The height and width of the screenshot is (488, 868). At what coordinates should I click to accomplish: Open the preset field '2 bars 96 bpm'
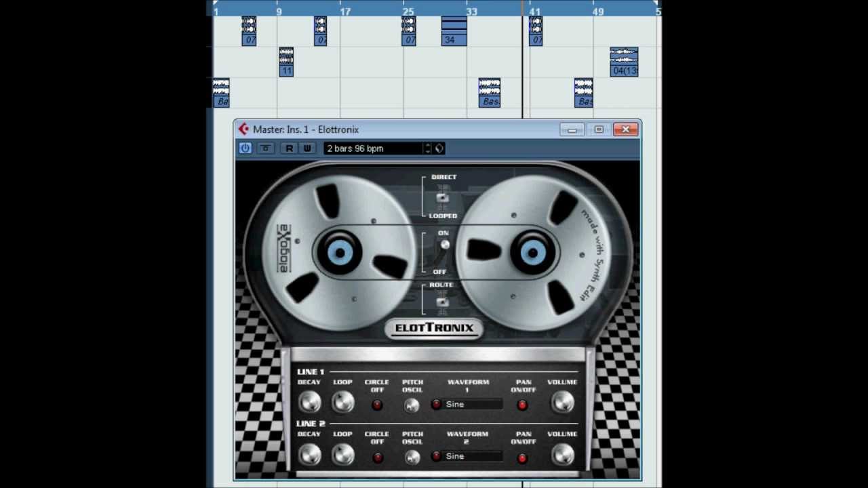(374, 148)
